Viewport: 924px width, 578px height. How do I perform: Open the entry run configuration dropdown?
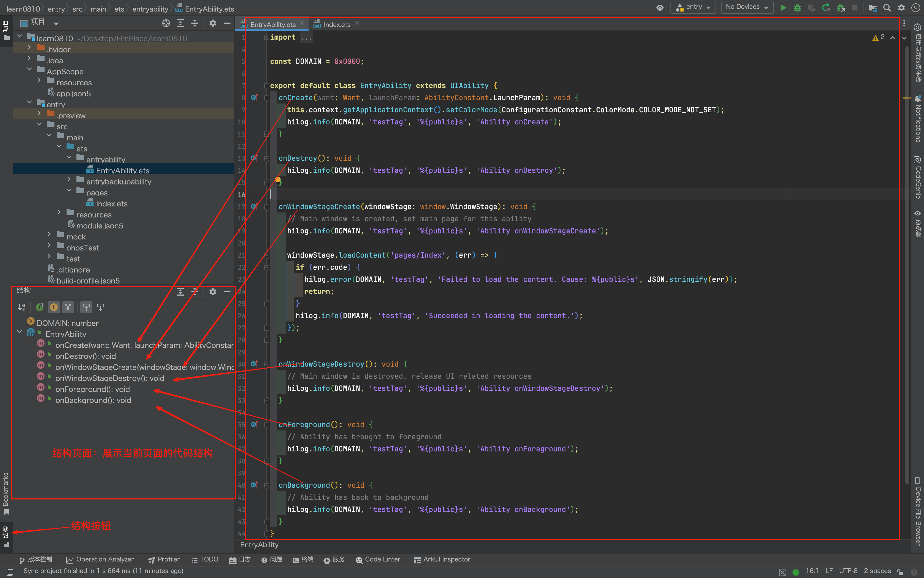coord(693,8)
